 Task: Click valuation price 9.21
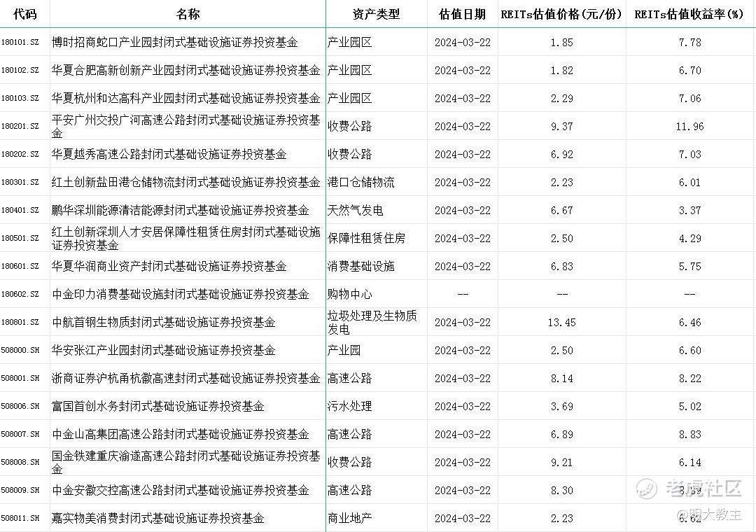pyautogui.click(x=561, y=461)
